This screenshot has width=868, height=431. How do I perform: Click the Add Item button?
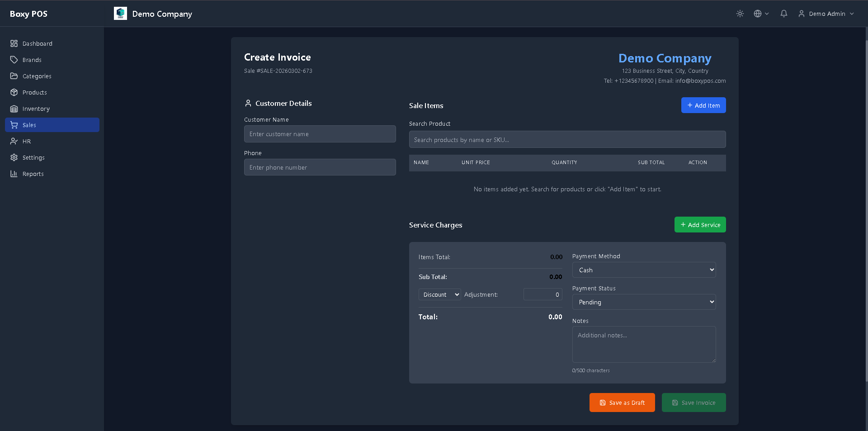(703, 105)
